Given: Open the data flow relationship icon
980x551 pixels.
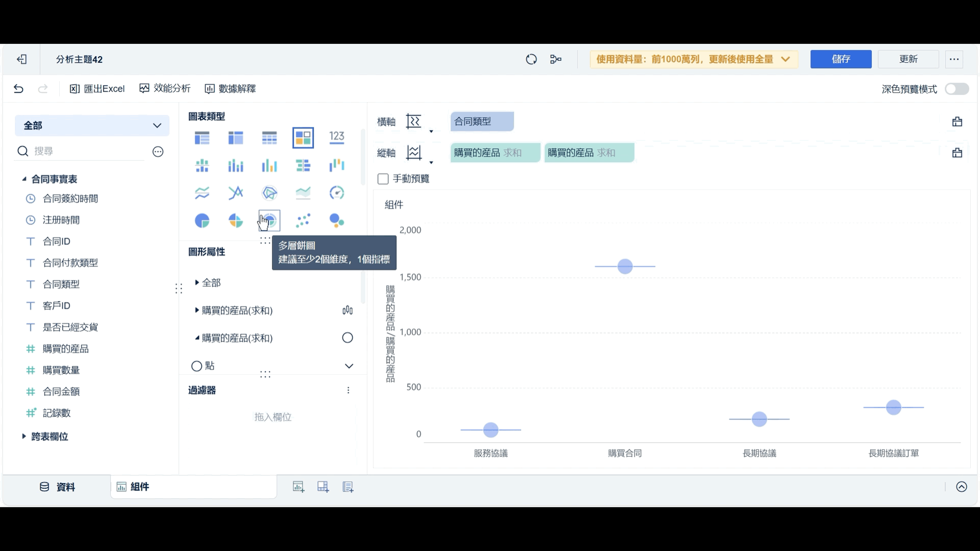Looking at the screenshot, I should pos(556,59).
